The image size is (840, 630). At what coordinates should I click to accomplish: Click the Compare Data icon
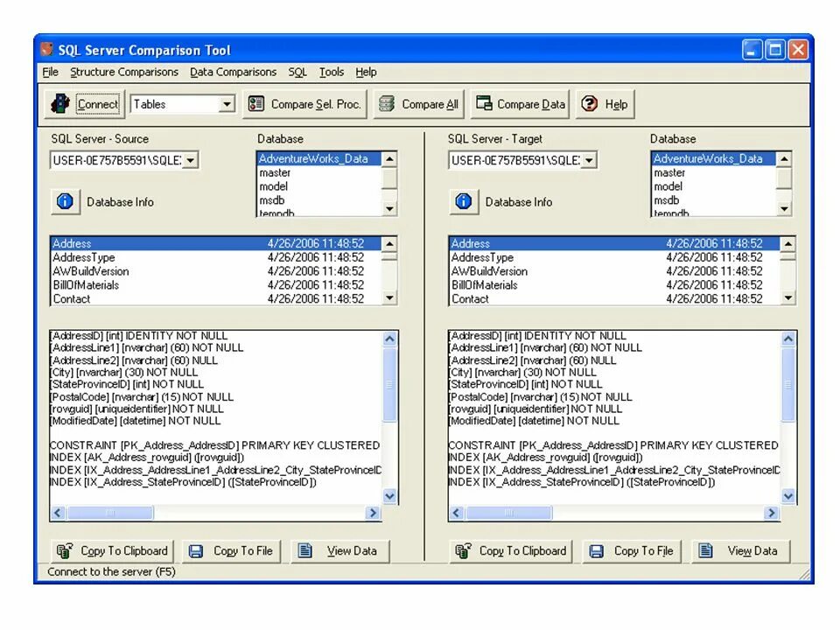484,103
